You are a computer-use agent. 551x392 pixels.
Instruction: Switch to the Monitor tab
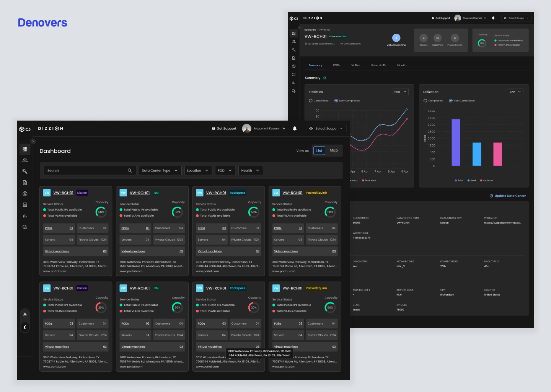pos(402,65)
